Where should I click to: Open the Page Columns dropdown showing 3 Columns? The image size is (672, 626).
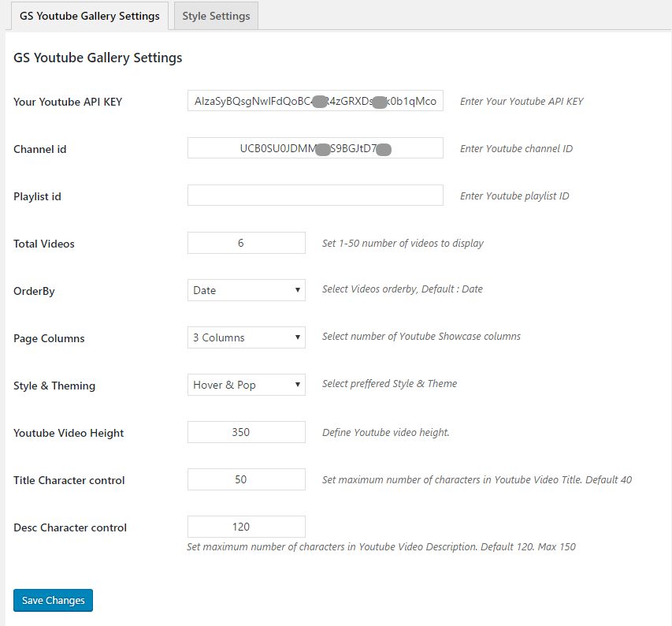(x=247, y=337)
